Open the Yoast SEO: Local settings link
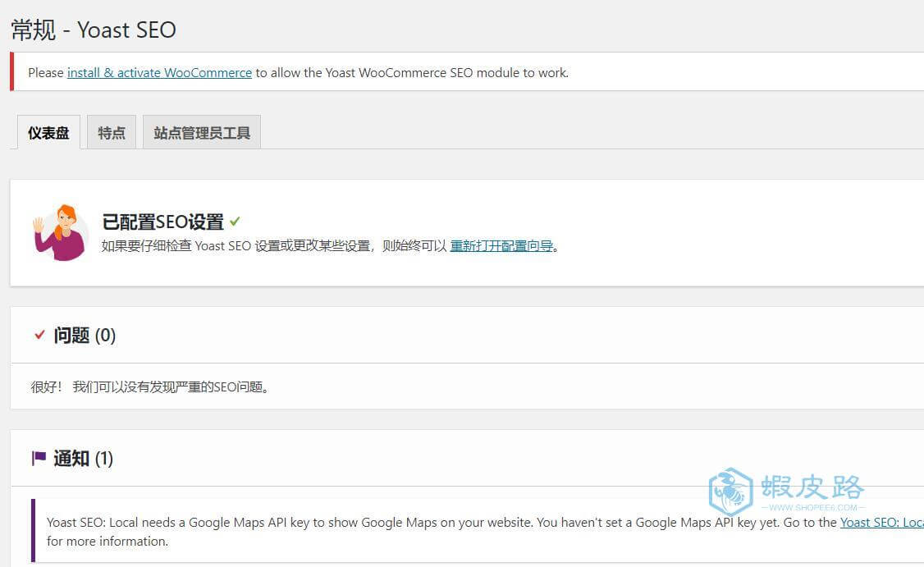The image size is (924, 567). pos(881,522)
